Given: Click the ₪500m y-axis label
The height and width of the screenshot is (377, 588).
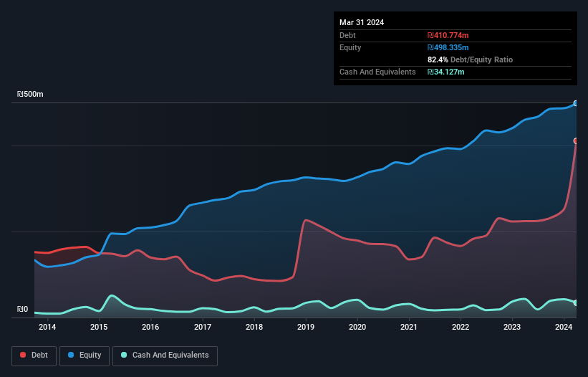Looking at the screenshot, I should [x=30, y=94].
